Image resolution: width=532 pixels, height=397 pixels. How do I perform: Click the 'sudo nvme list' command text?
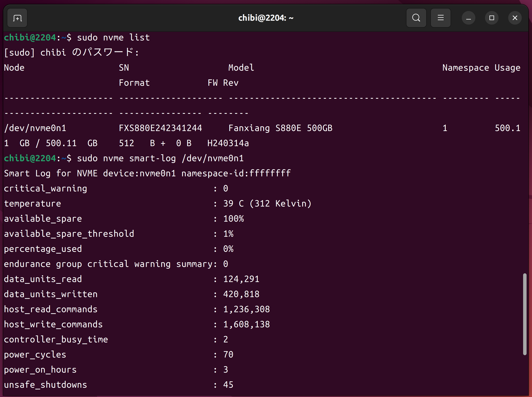click(113, 38)
